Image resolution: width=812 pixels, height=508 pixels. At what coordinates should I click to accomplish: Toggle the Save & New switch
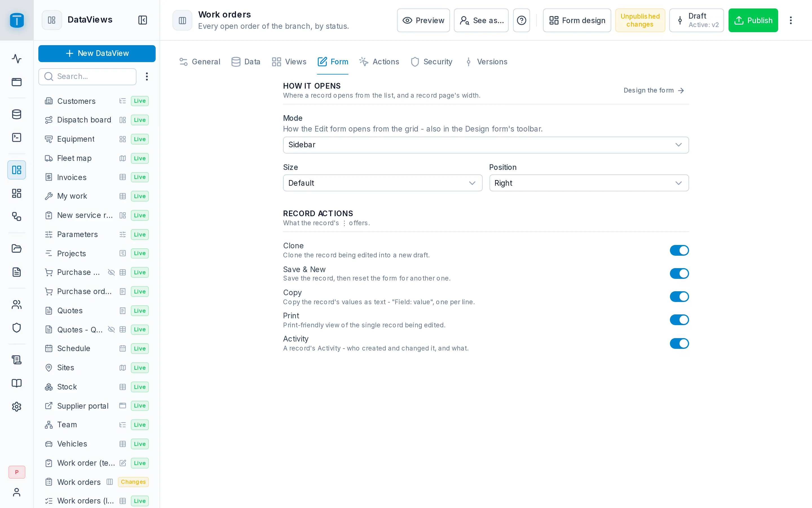[679, 273]
